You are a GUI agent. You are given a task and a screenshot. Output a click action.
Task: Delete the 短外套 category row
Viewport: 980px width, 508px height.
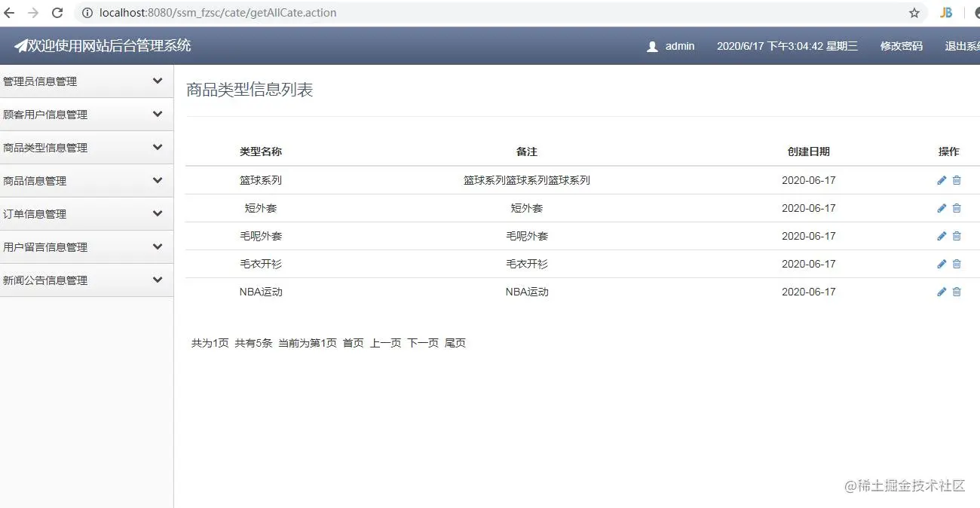tap(957, 208)
